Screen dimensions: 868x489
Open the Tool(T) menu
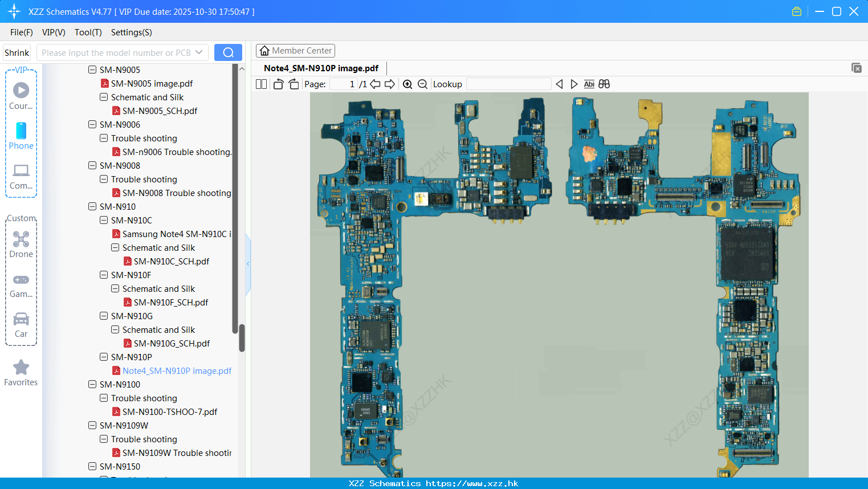(x=88, y=32)
